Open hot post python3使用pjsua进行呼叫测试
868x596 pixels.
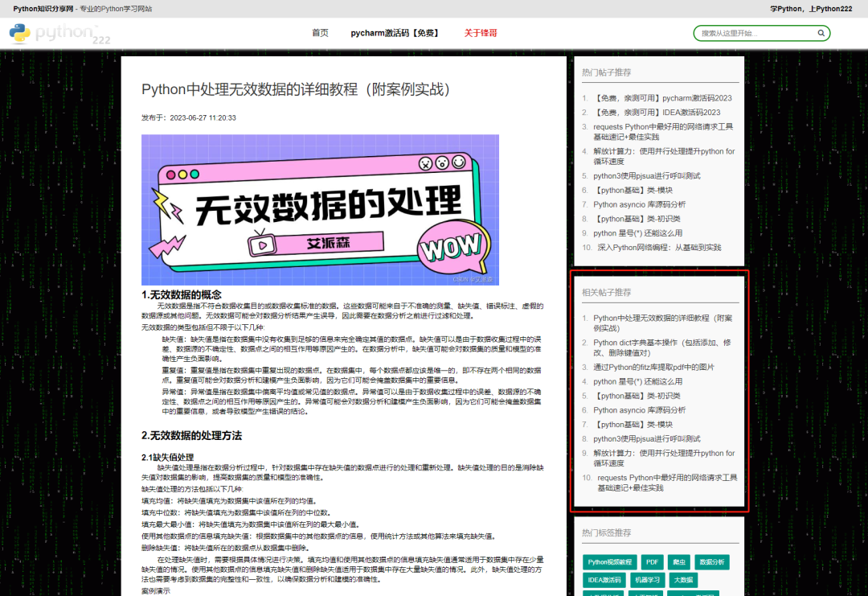click(646, 175)
